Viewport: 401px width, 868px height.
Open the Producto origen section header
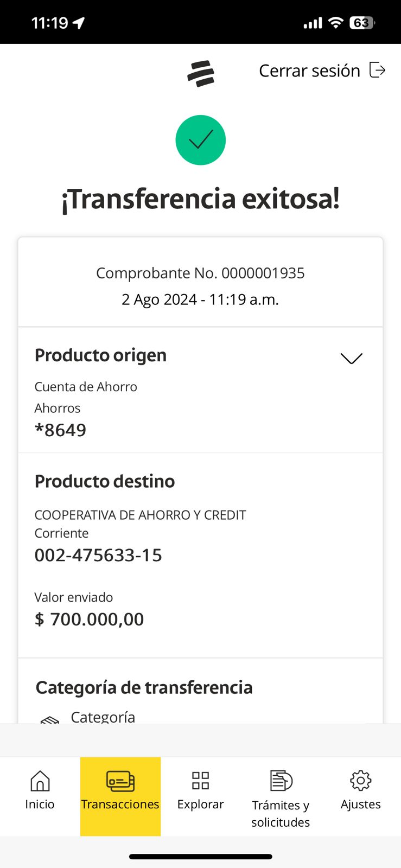coord(100,355)
